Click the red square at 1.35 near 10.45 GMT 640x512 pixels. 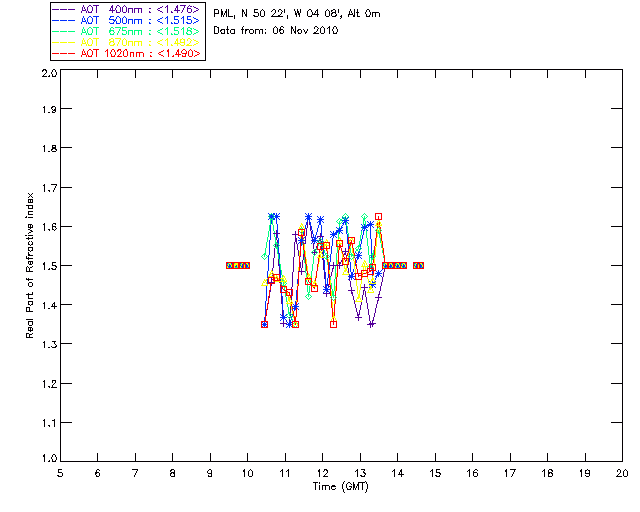coord(264,324)
